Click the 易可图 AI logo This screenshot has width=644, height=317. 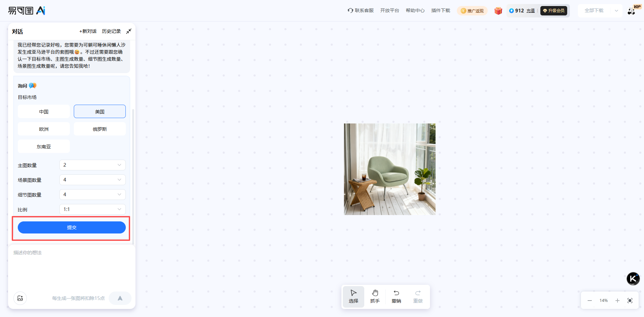point(26,11)
